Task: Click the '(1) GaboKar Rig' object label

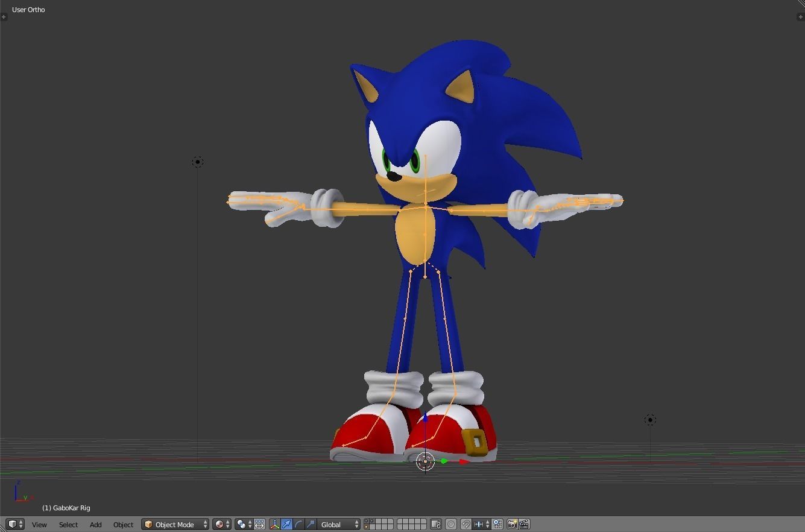Action: [66, 508]
